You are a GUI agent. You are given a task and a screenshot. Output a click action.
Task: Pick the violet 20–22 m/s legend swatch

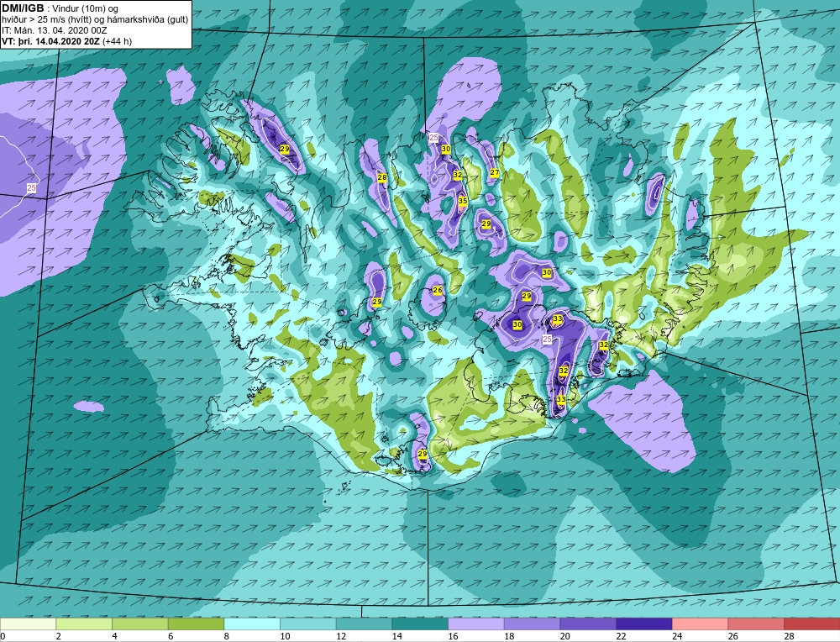[x=588, y=624]
